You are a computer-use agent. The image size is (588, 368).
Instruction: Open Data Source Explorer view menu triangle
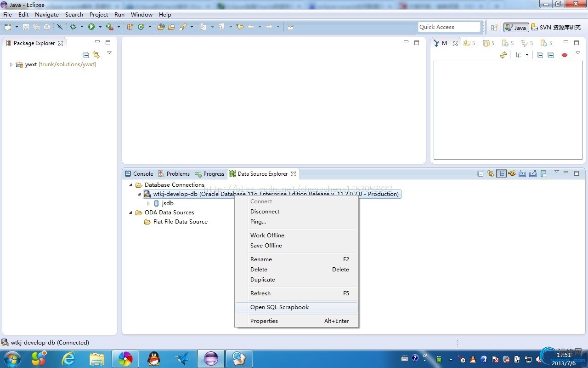click(556, 172)
